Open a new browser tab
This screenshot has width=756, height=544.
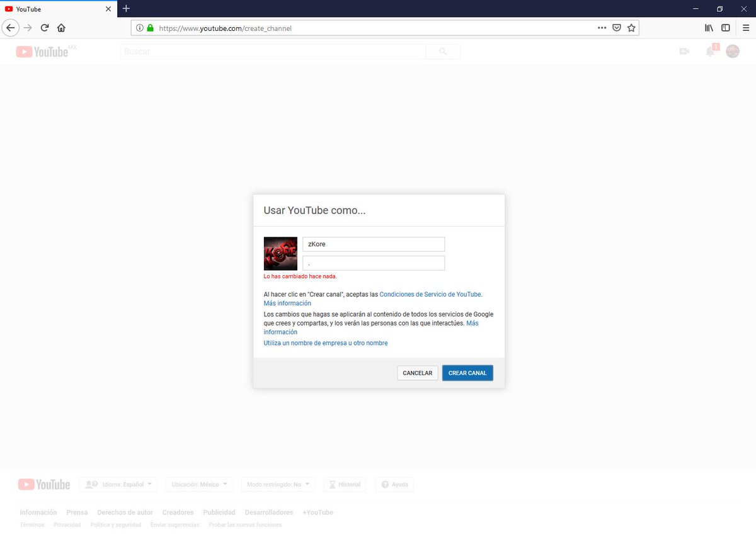pos(126,9)
